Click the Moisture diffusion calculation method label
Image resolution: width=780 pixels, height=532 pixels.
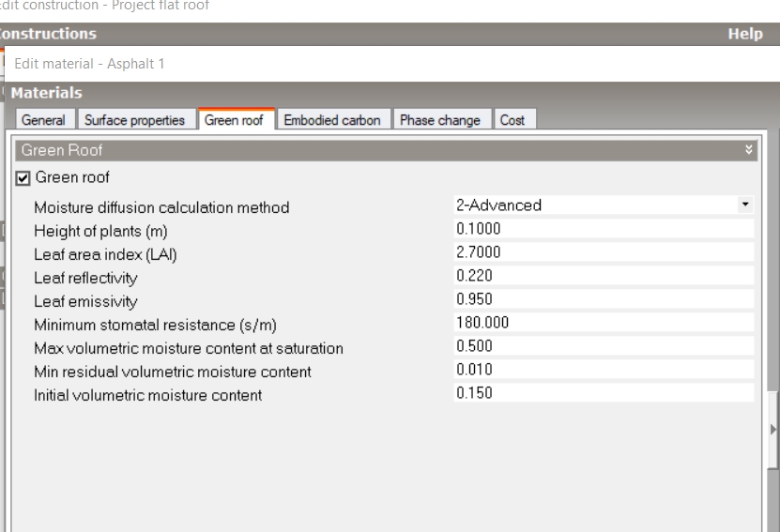[x=161, y=207]
